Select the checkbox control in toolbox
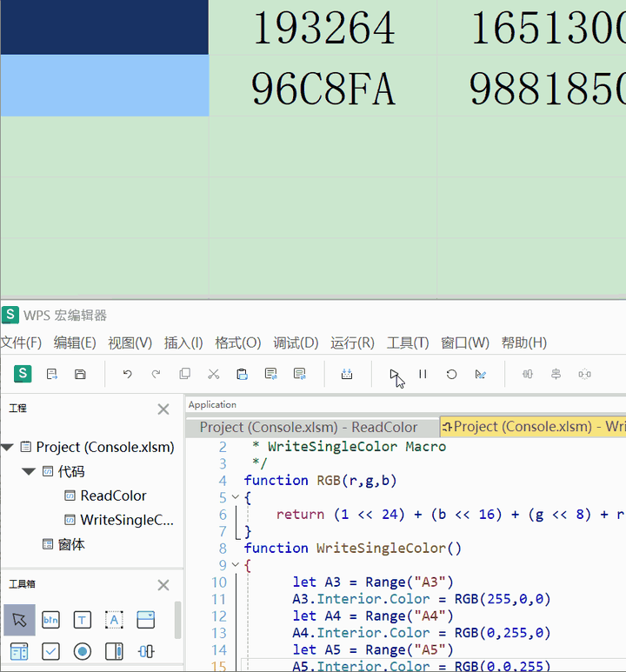This screenshot has width=626, height=672. pos(50,651)
